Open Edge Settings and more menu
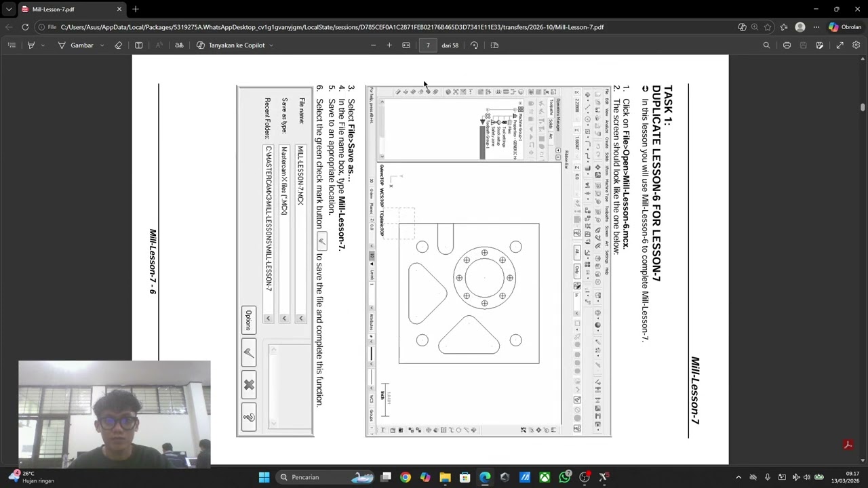 (x=816, y=27)
